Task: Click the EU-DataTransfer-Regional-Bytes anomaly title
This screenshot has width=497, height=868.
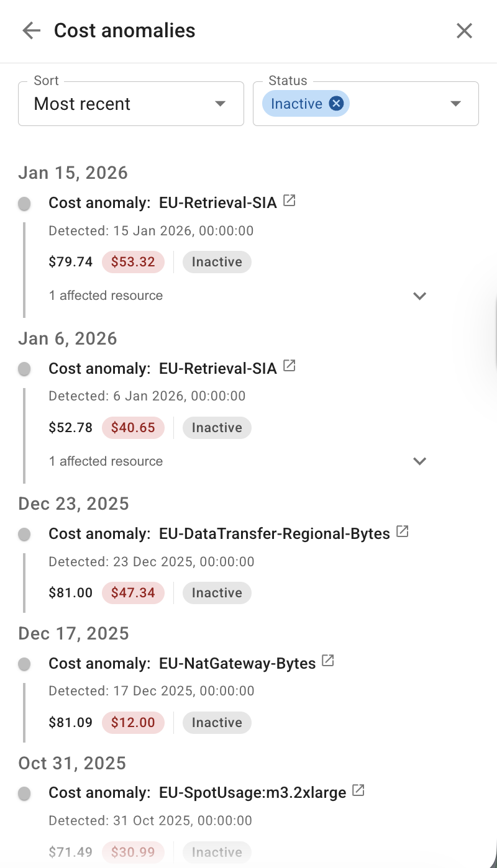Action: point(275,534)
